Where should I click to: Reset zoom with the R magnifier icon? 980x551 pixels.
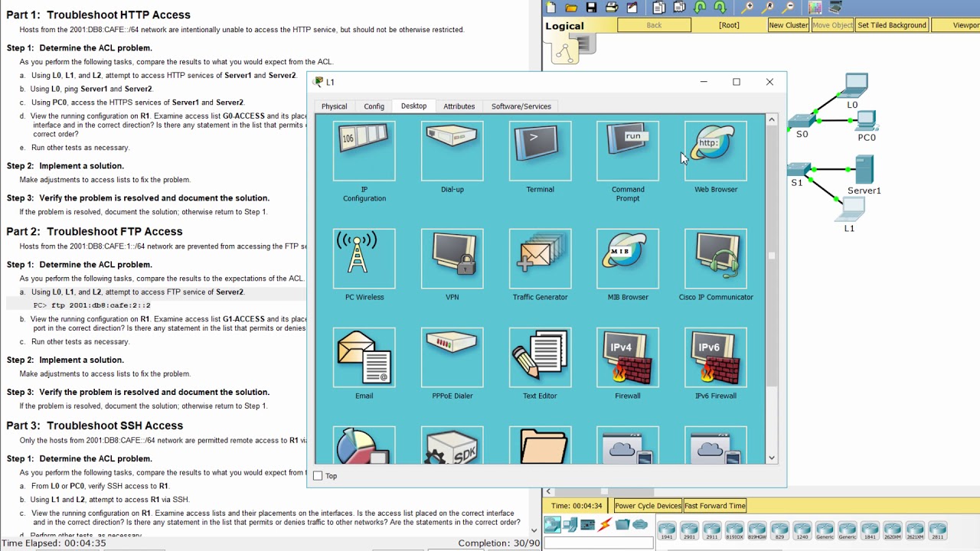768,8
